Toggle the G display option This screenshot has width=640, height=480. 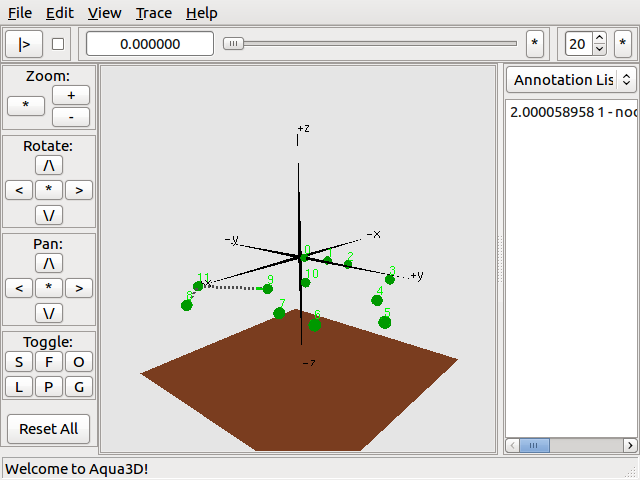click(79, 387)
